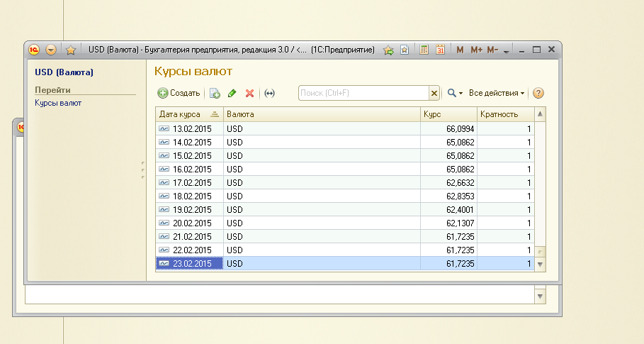Open the main menu round dropdown button
Image resolution: width=644 pixels, height=344 pixels.
click(x=51, y=50)
